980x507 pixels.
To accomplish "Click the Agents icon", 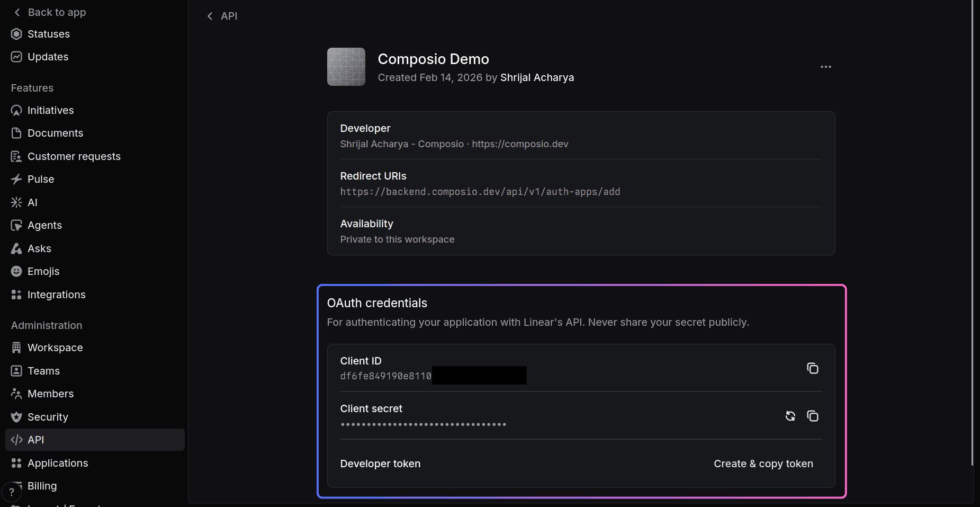I will (x=16, y=225).
